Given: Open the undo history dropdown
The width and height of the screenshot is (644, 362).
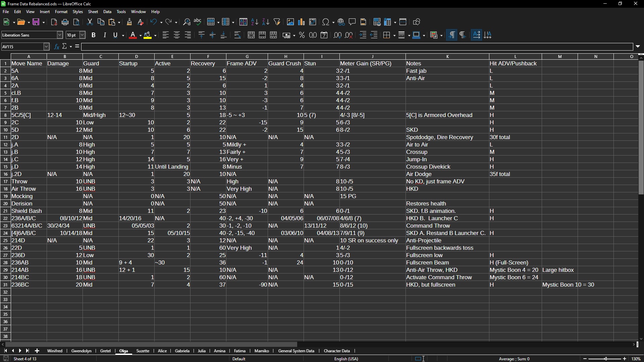Looking at the screenshot, I should click(x=161, y=22).
